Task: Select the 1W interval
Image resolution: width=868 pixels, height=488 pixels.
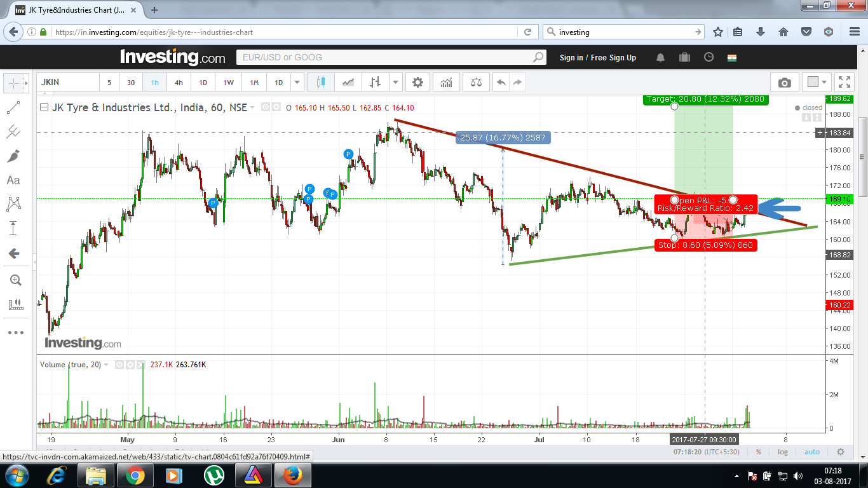Action: pos(228,83)
